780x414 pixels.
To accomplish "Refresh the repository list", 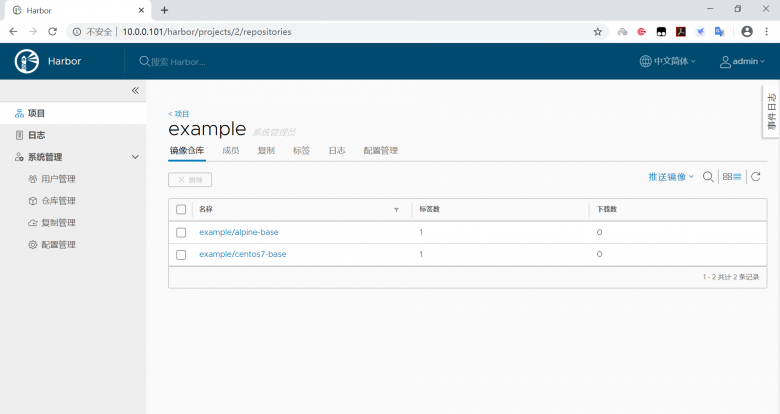I will (756, 177).
